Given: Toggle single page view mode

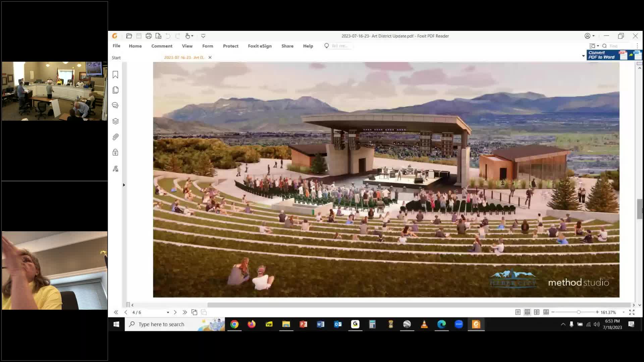Looking at the screenshot, I should pos(518,312).
